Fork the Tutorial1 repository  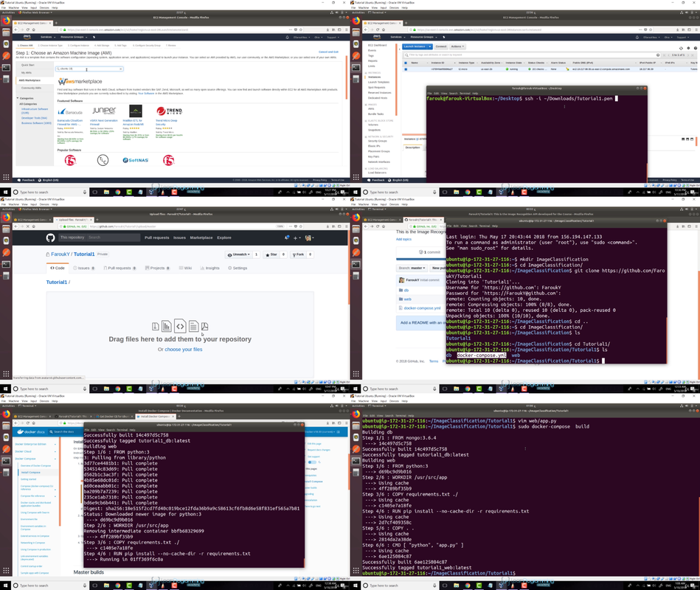pos(298,254)
